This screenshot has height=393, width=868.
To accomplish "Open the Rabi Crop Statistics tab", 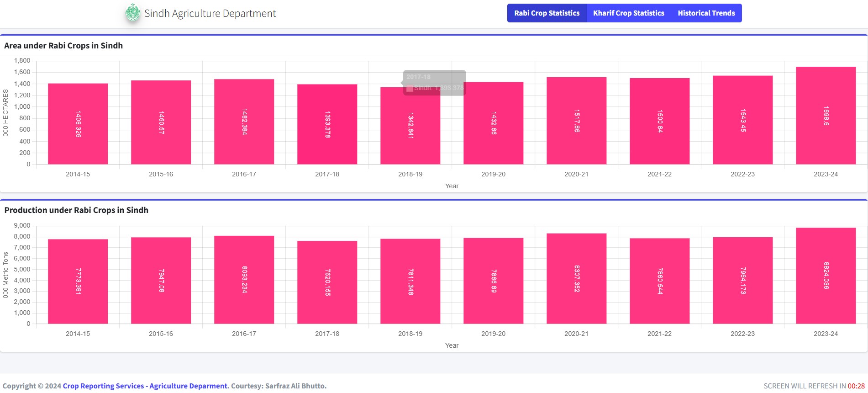I will pos(547,13).
